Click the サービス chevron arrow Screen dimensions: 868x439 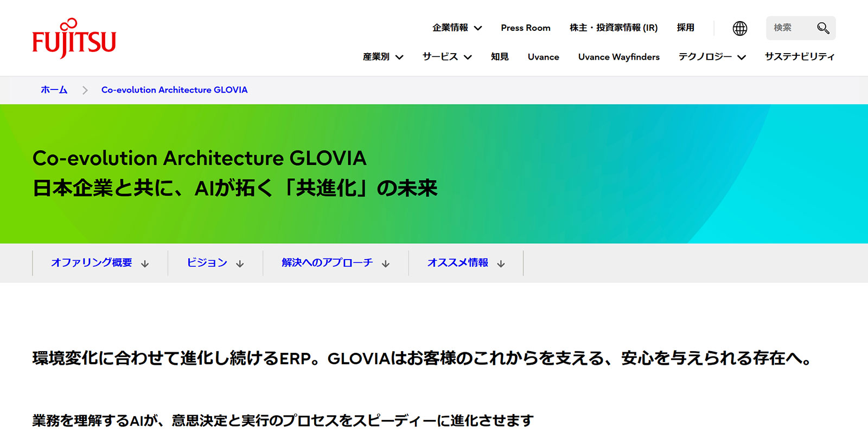(x=468, y=57)
